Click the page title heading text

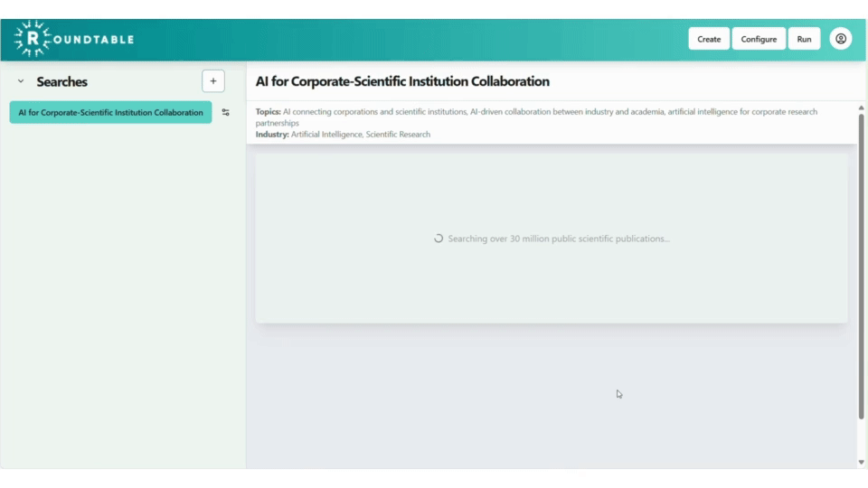click(x=402, y=81)
